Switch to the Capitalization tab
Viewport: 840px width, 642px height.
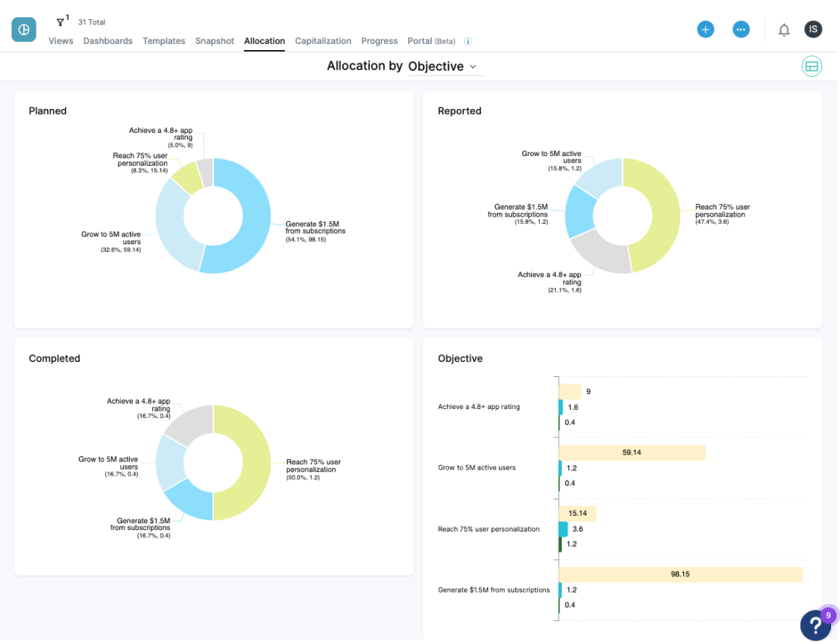coord(323,41)
